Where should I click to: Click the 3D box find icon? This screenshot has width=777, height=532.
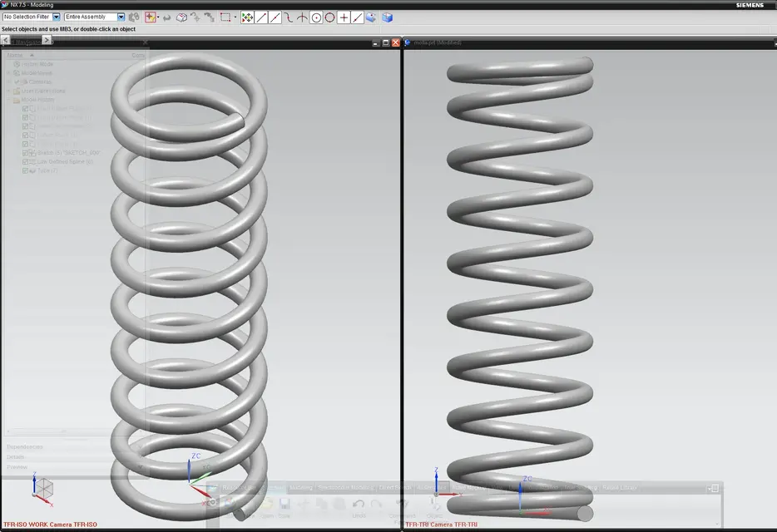pyautogui.click(x=182, y=17)
